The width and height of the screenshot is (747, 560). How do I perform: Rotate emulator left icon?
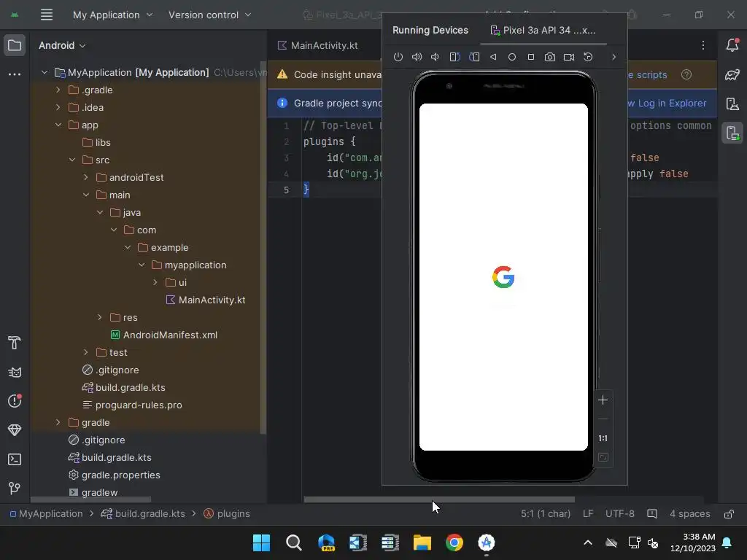click(455, 57)
